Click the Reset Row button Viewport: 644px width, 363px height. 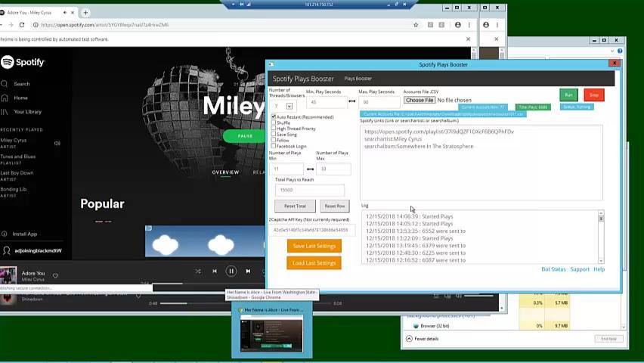tap(335, 206)
